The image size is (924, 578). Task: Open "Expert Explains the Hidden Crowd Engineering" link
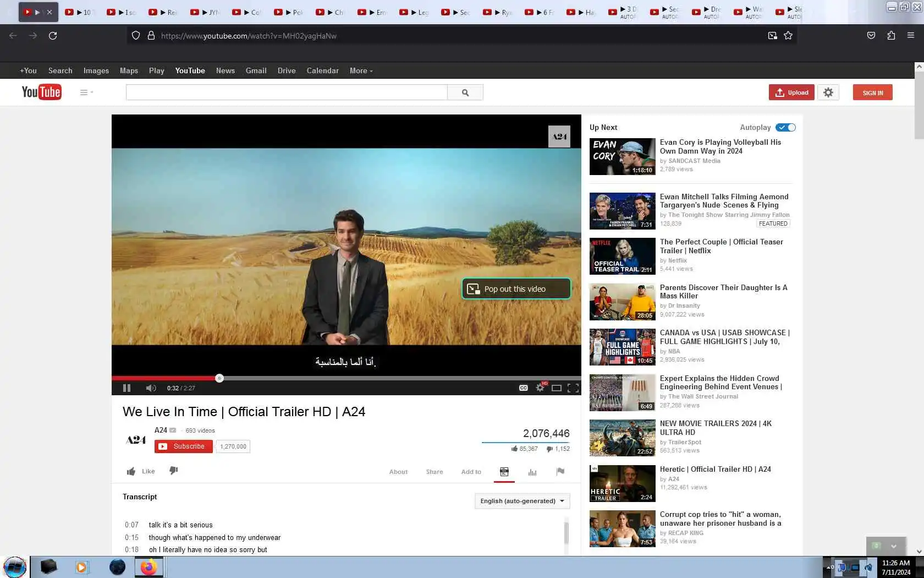coord(721,383)
